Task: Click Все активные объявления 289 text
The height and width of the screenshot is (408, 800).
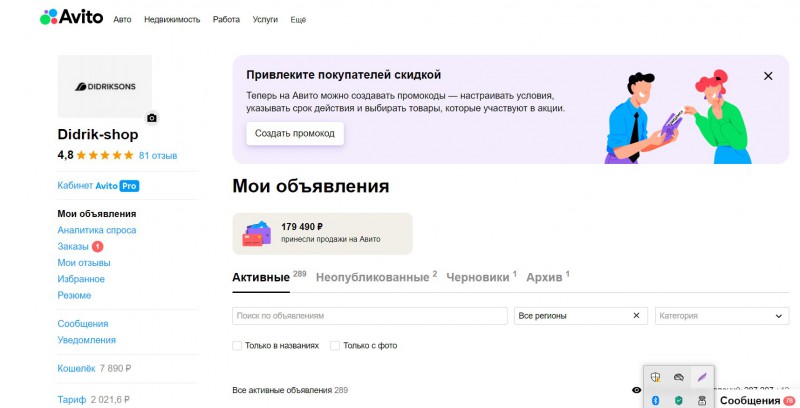Action: (290, 390)
